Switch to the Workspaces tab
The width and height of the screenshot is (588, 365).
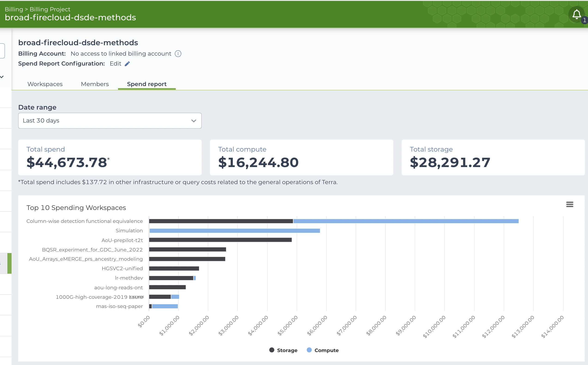coord(45,84)
